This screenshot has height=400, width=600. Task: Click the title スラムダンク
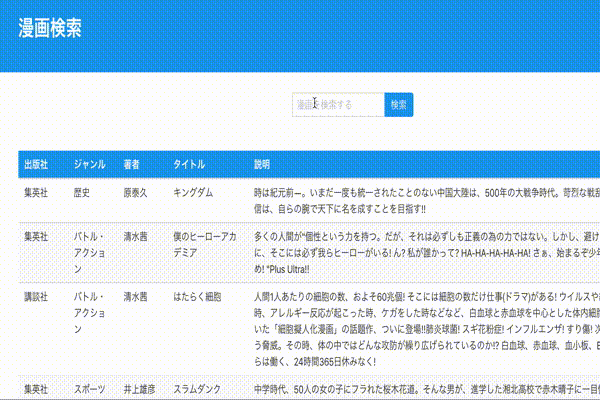click(197, 389)
